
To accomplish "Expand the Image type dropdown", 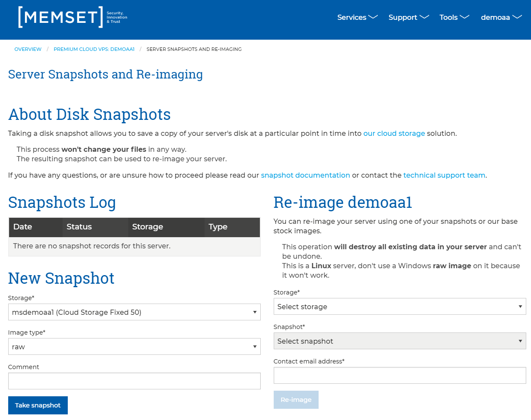I will (134, 347).
